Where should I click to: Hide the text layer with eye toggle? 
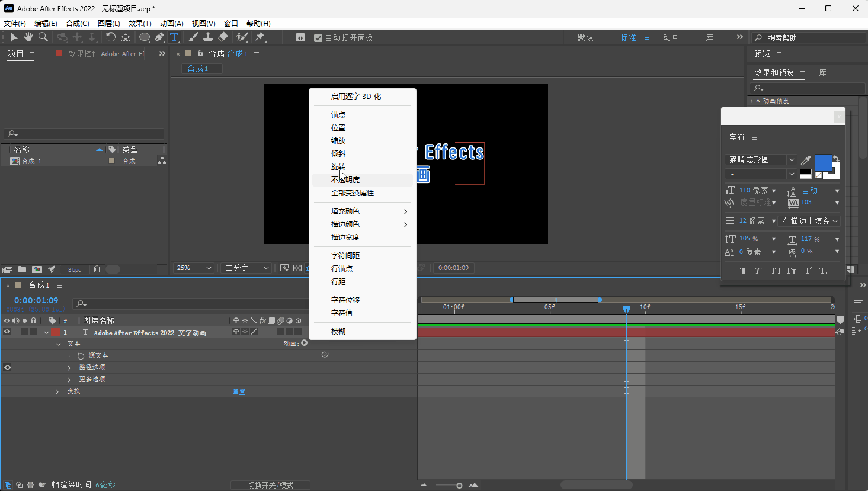pyautogui.click(x=7, y=332)
